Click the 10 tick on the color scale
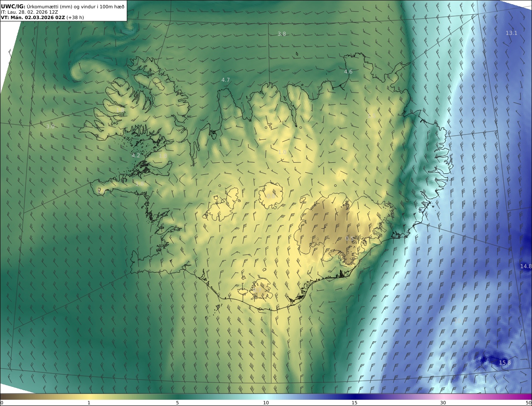Viewport: 532px width, 406px height. tap(266, 403)
